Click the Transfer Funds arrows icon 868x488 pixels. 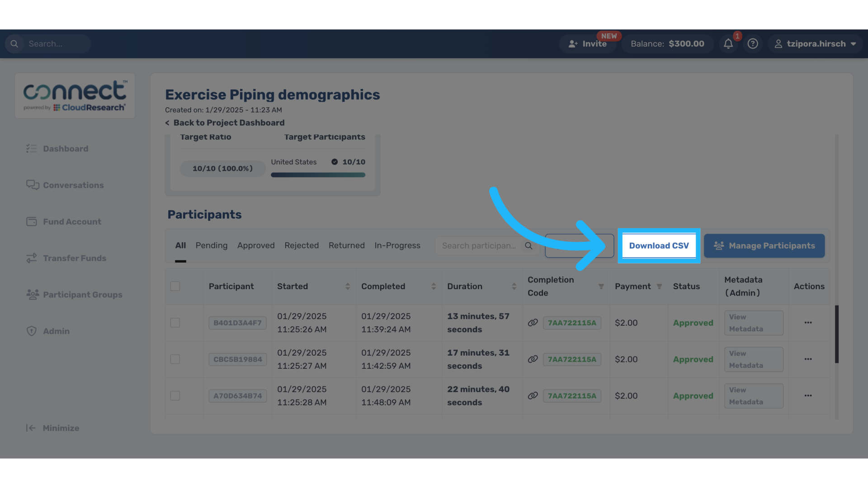tap(32, 258)
